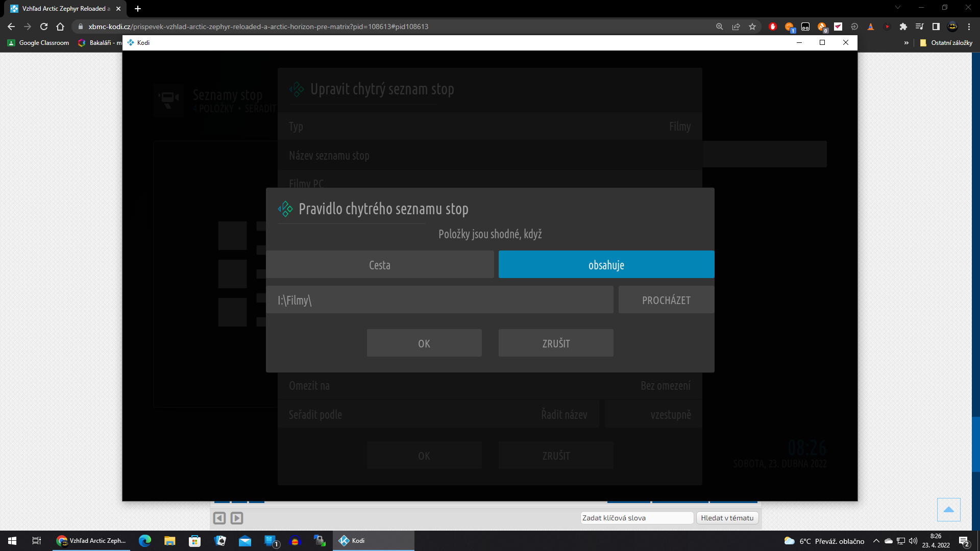The image size is (980, 551).
Task: Cancel rule dialog with ZRUŠIT
Action: (x=556, y=343)
